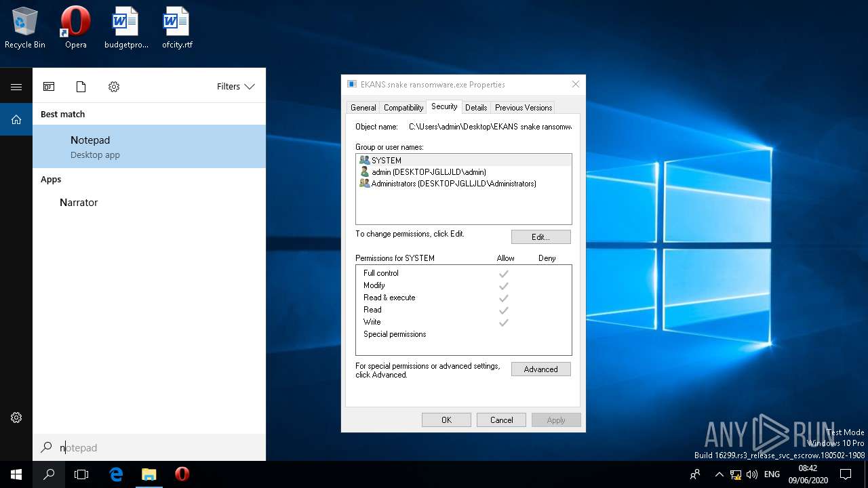Switch to the Compatibility tab
Image resolution: width=868 pixels, height=488 pixels.
point(403,107)
